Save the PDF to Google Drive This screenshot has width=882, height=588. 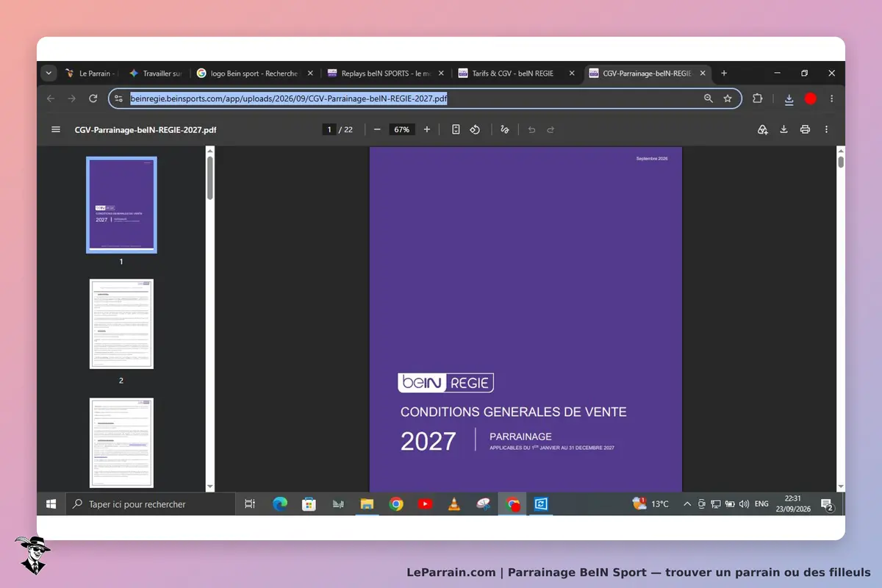click(x=763, y=129)
